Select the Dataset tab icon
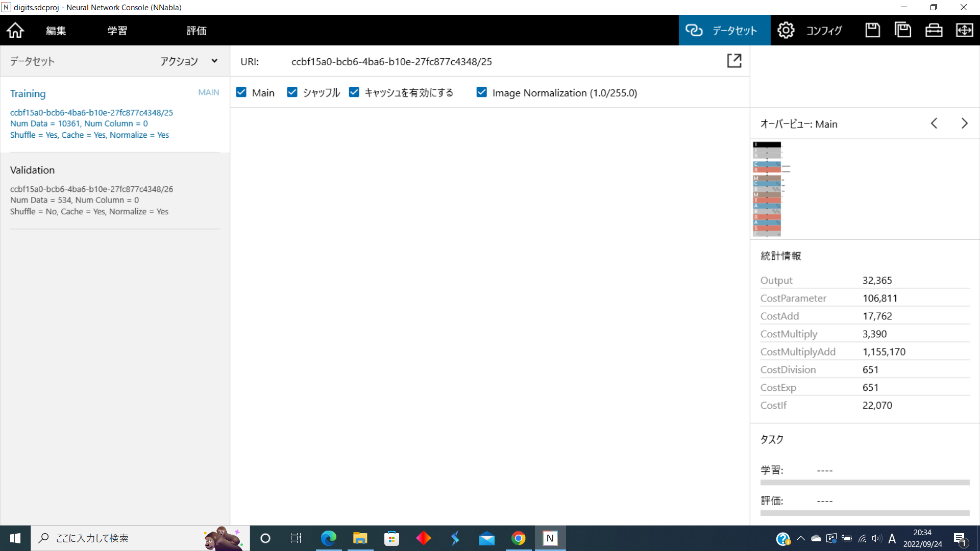980x551 pixels. [694, 31]
